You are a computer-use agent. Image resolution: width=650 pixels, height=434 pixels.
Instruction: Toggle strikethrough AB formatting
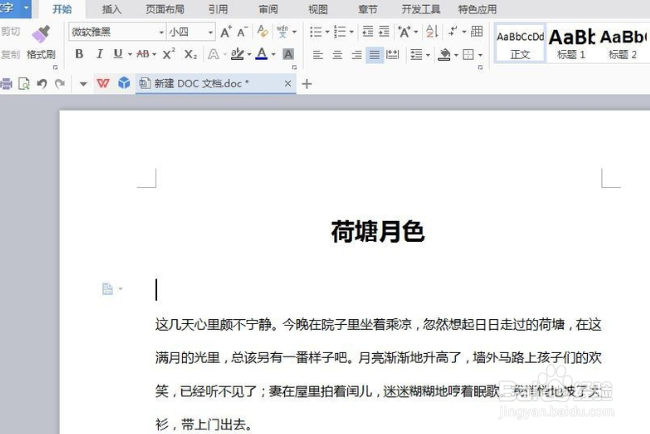143,54
